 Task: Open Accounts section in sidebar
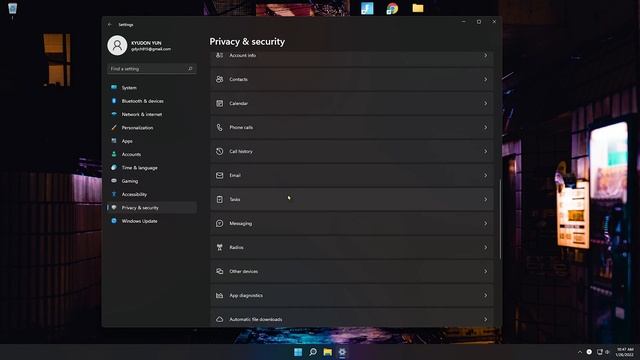tap(152, 154)
